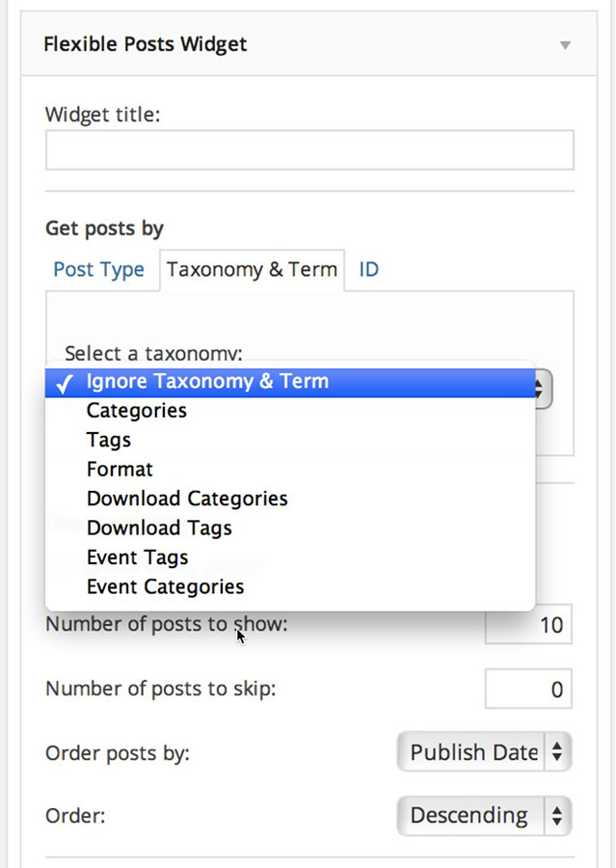This screenshot has height=868, width=616.
Task: Click the Number of posts to show field
Action: 529,625
